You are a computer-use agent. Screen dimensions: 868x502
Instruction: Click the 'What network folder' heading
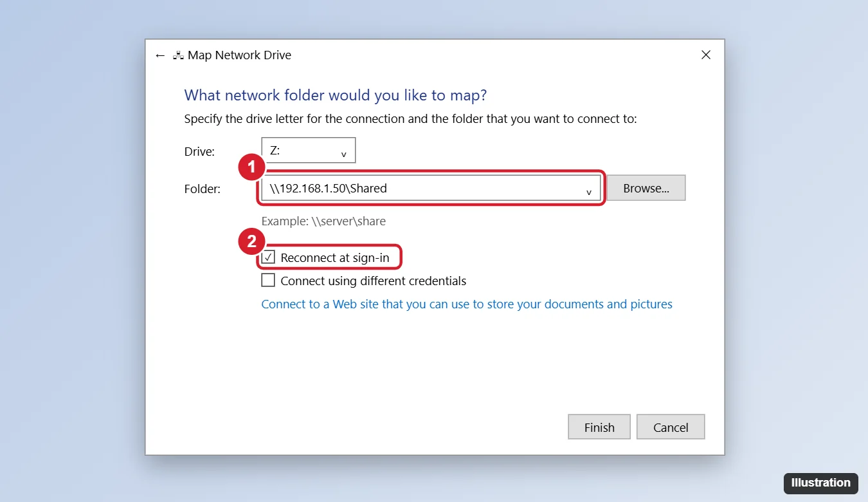click(x=336, y=95)
